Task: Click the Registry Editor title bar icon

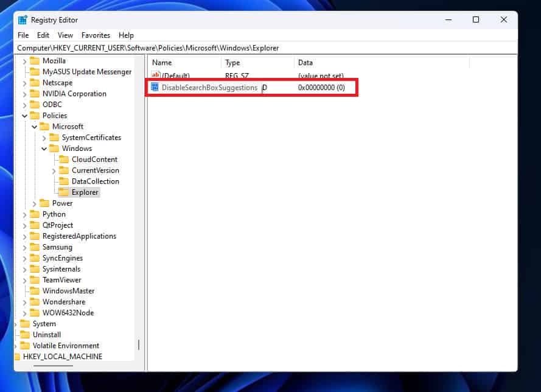Action: click(x=23, y=20)
